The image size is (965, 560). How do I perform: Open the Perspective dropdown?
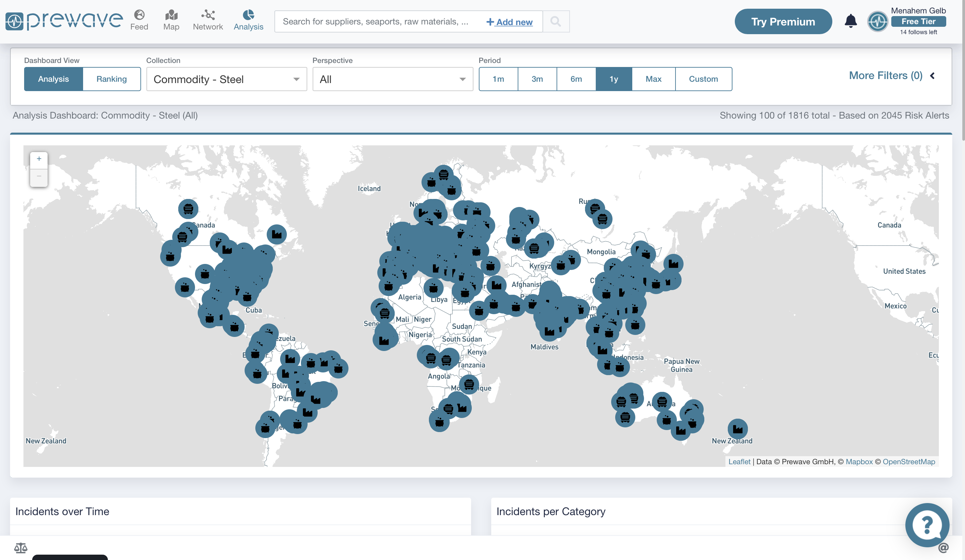(392, 79)
